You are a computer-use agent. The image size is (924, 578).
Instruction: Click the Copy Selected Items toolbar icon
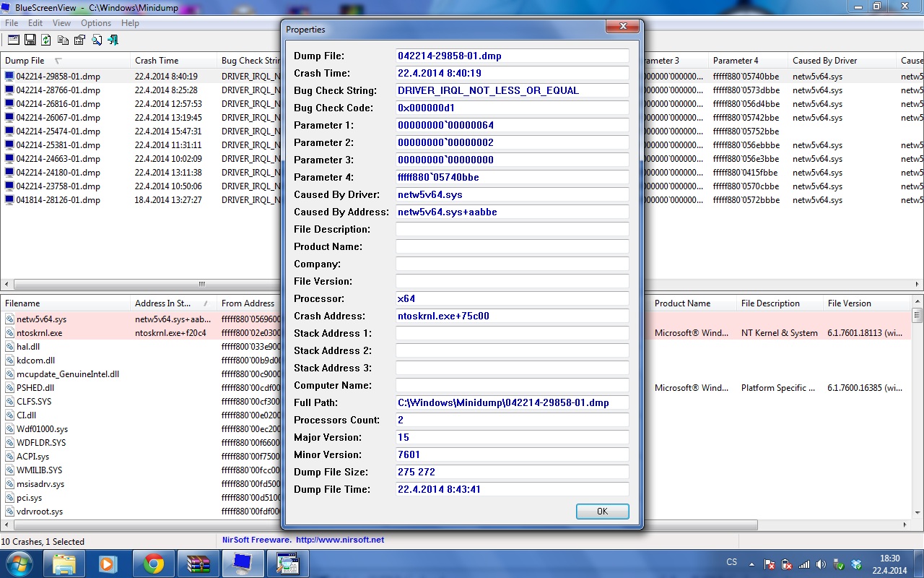click(64, 40)
